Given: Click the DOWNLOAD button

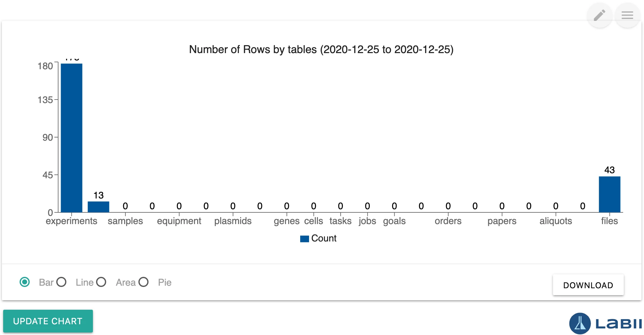Looking at the screenshot, I should (588, 285).
